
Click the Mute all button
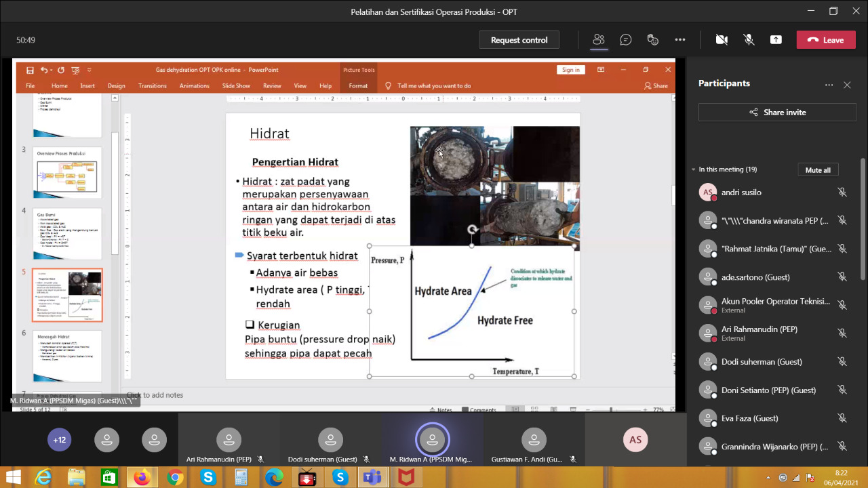click(818, 170)
